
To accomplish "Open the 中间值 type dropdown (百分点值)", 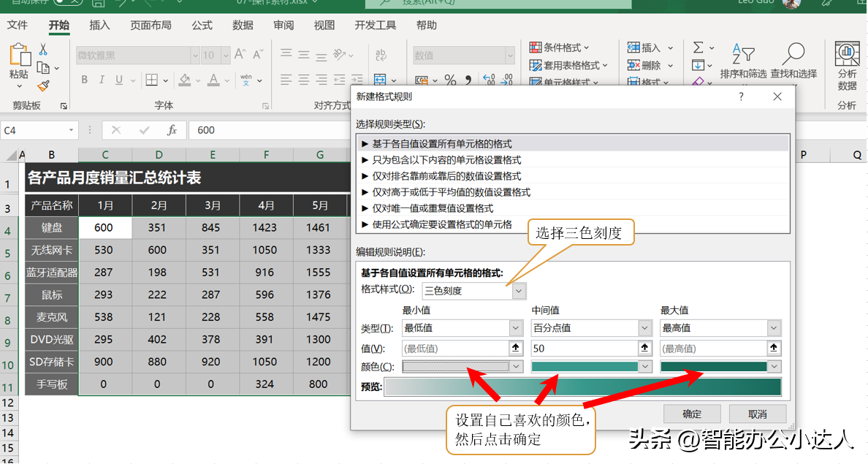I will 644,328.
